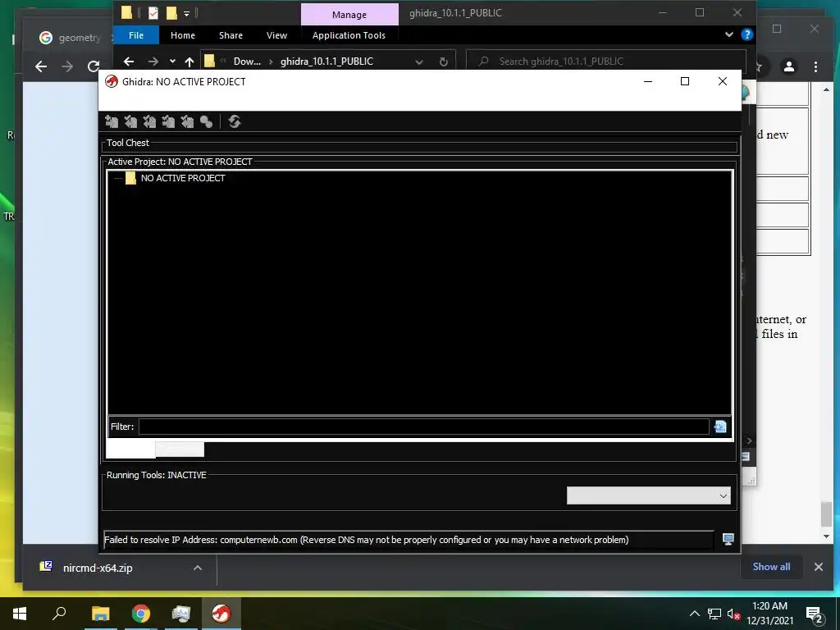Open File Explorer from the taskbar
The image size is (840, 630).
coord(100,614)
